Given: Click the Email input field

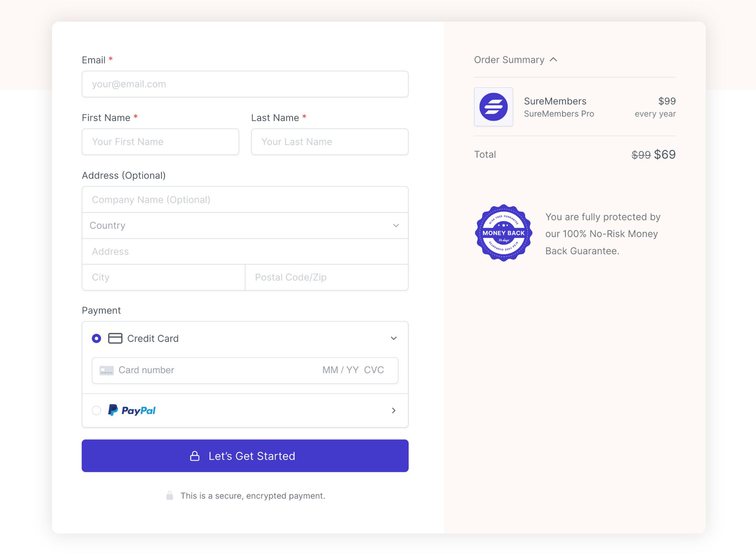Looking at the screenshot, I should (x=245, y=84).
